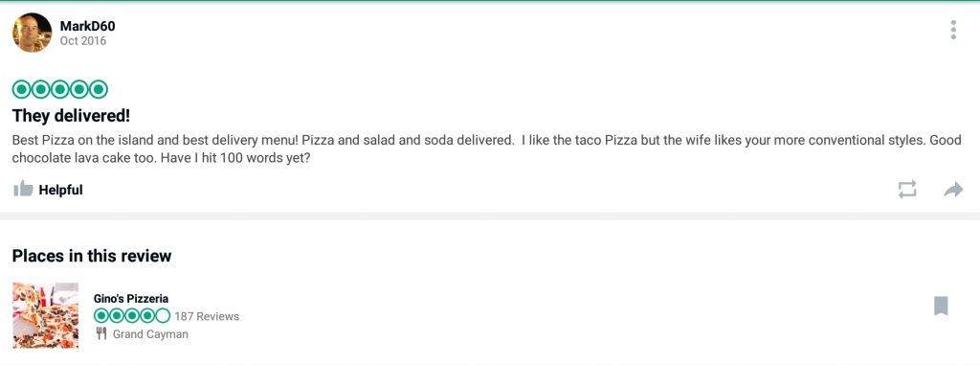This screenshot has width=980, height=365.
Task: Click the thumbs-up icon
Action: click(x=23, y=189)
